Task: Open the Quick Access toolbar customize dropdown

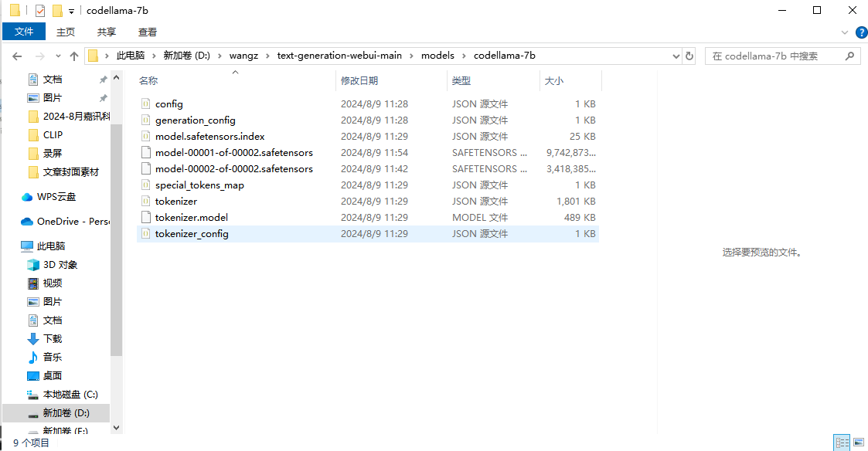Action: click(71, 10)
